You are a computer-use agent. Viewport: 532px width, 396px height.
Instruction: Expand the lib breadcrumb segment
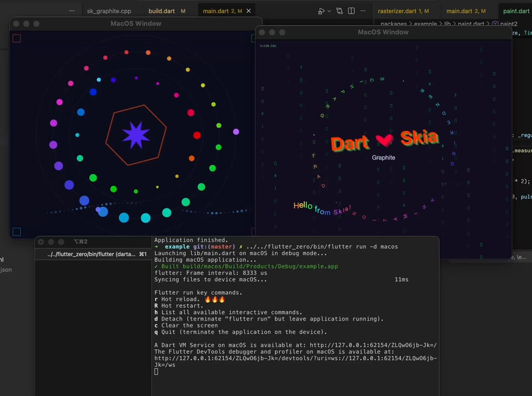pyautogui.click(x=447, y=24)
